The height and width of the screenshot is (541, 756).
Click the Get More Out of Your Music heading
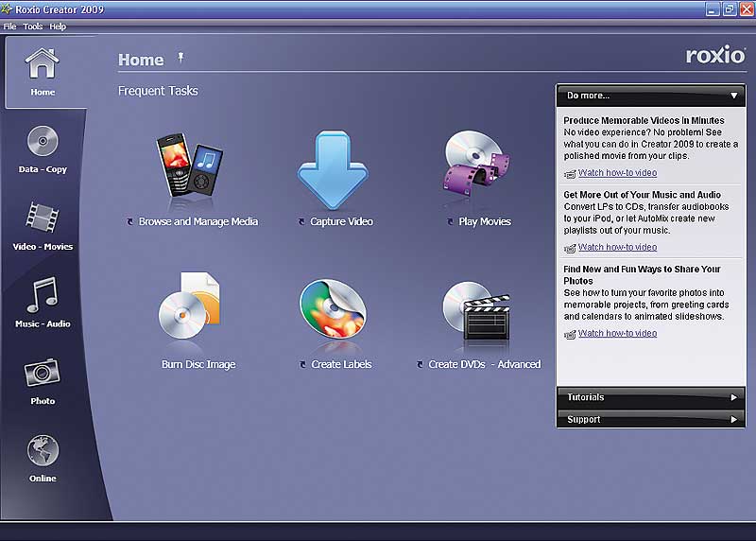point(643,195)
